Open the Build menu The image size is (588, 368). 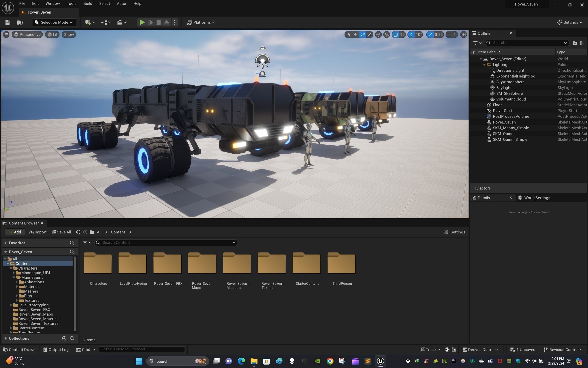[88, 4]
